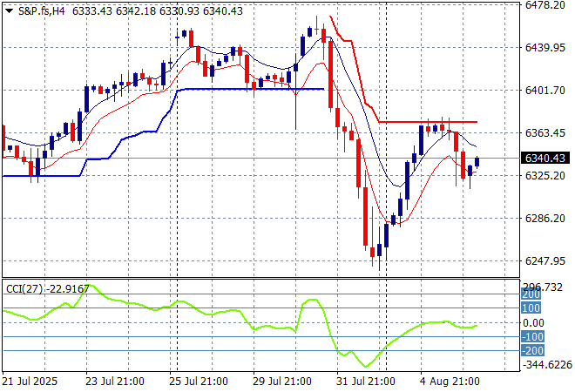
Task: Select the red horizontal resistance line near 6373
Action: coord(428,122)
